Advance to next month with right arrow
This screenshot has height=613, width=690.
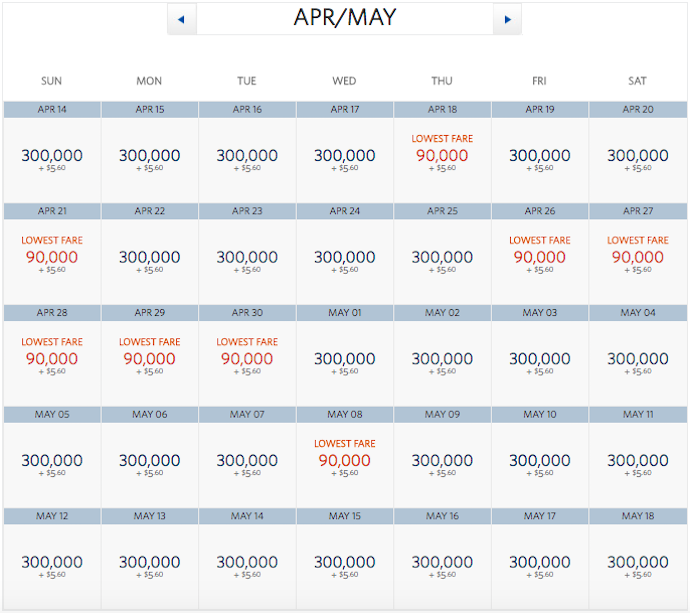[x=507, y=19]
